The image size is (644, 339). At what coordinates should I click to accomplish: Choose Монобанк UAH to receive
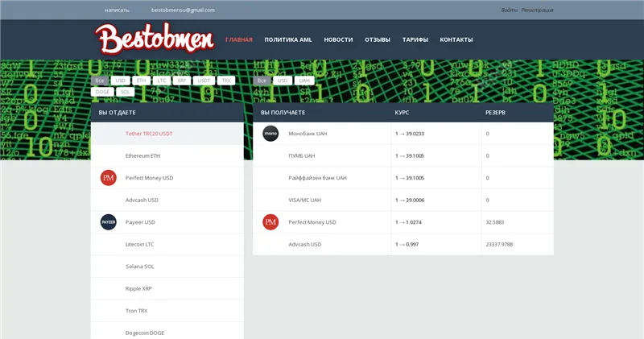[403, 134]
